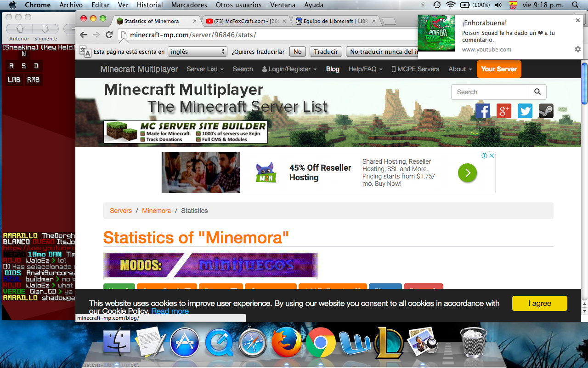Image resolution: width=588 pixels, height=368 pixels.
Task: Open the Facebook social icon
Action: point(483,111)
